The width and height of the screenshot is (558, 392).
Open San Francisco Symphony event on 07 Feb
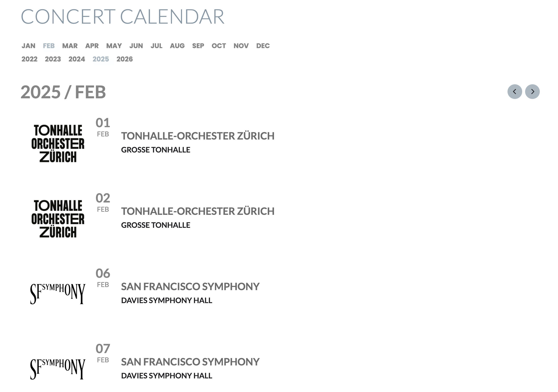tap(190, 362)
